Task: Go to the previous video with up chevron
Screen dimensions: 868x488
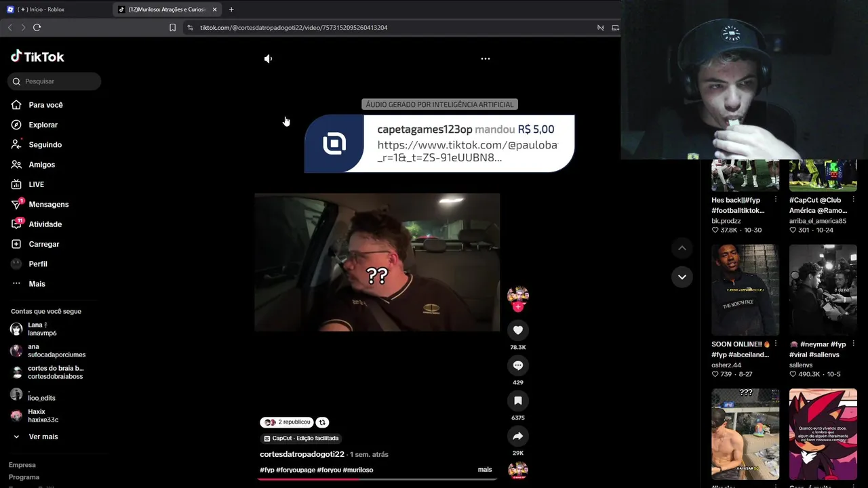Action: [x=682, y=248]
